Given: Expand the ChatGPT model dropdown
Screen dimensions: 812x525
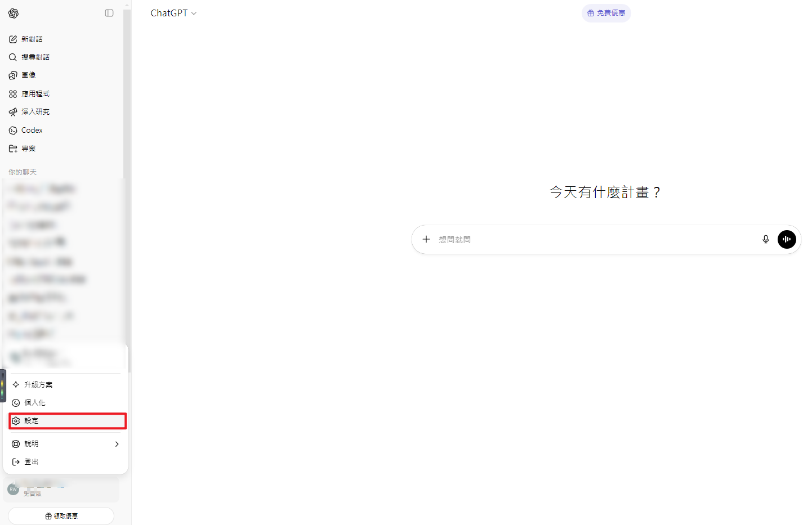Looking at the screenshot, I should [173, 14].
